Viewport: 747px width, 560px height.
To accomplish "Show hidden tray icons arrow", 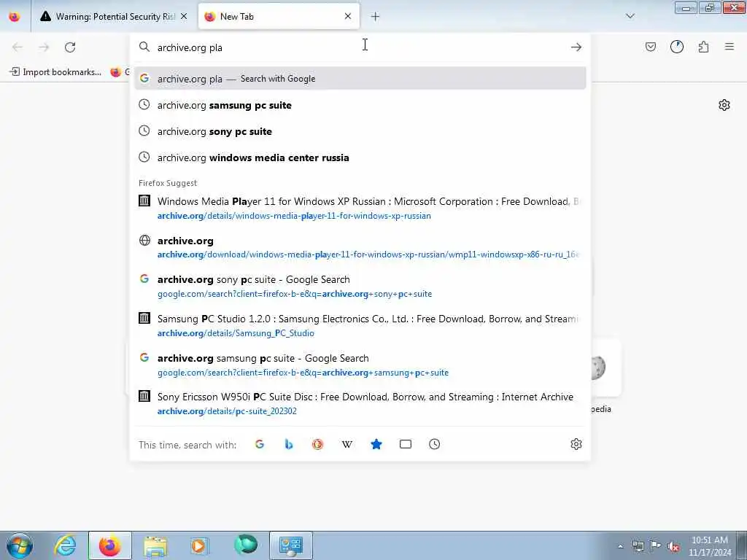I will (x=620, y=546).
